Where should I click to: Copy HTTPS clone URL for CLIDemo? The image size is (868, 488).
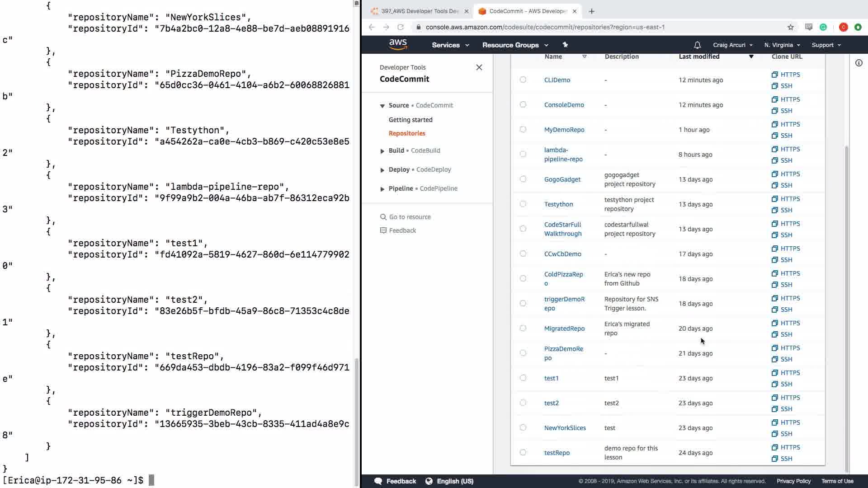[x=786, y=75]
